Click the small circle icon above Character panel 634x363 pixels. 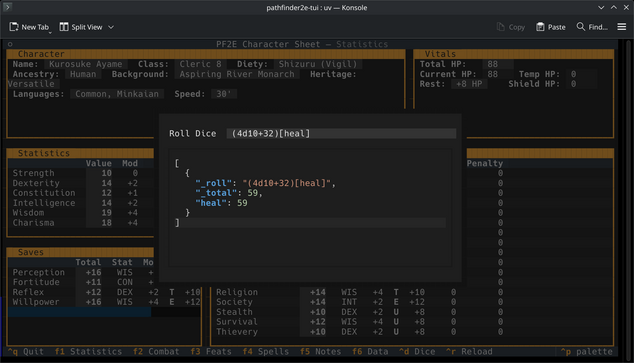click(10, 44)
